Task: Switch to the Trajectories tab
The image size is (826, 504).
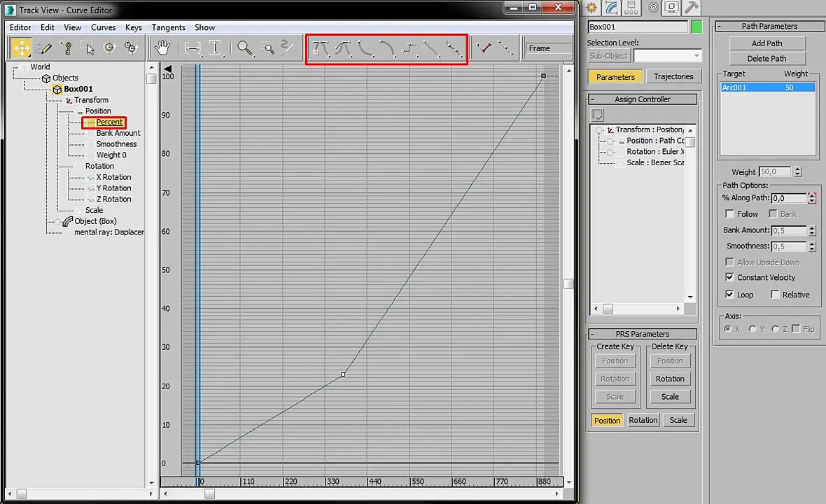Action: tap(673, 76)
